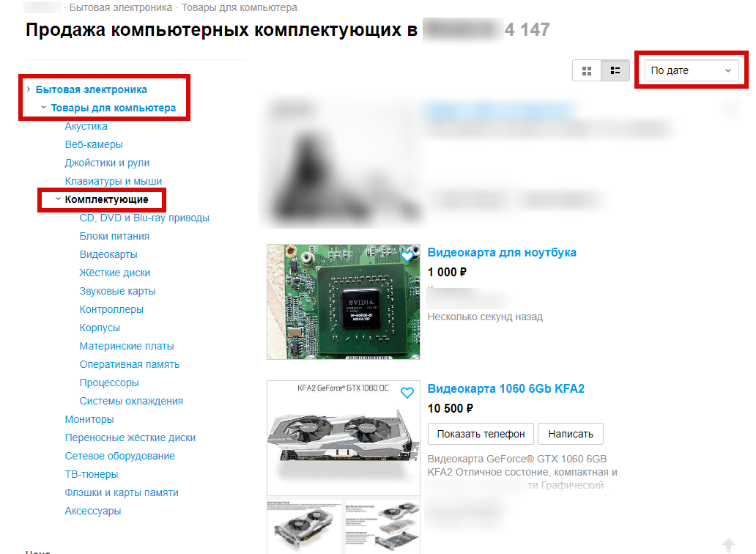Open the Видеокарты subcategory
This screenshot has width=756, height=554.
click(108, 254)
